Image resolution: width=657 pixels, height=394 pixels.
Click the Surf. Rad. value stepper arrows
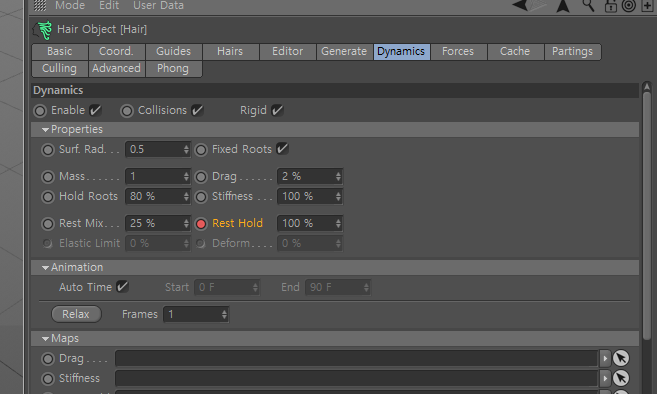click(x=186, y=150)
